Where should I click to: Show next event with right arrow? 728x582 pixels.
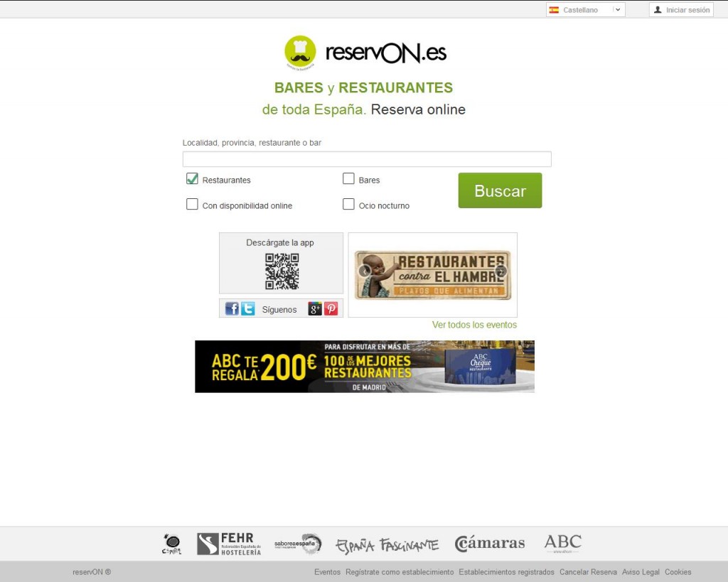click(x=501, y=271)
